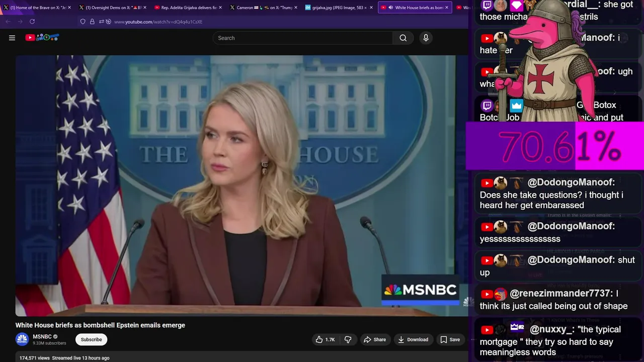Click the autoplay blocked icon in the address bar
Image resolution: width=644 pixels, height=362 pixels.
[x=108, y=22]
